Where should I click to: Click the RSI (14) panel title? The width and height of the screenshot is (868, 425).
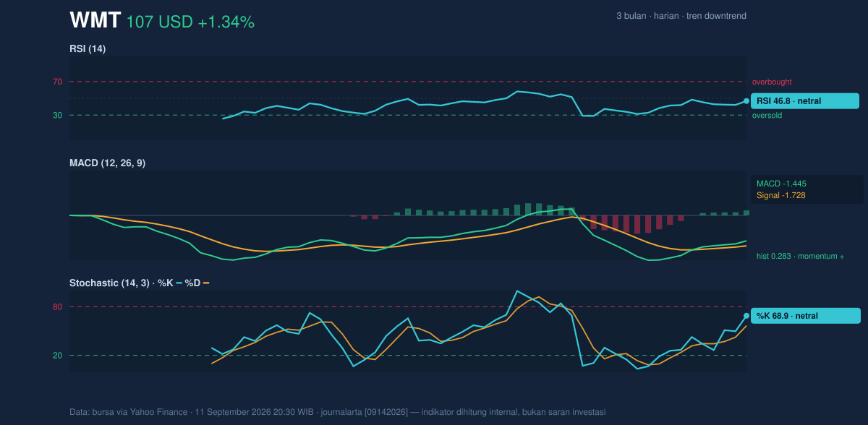click(88, 48)
